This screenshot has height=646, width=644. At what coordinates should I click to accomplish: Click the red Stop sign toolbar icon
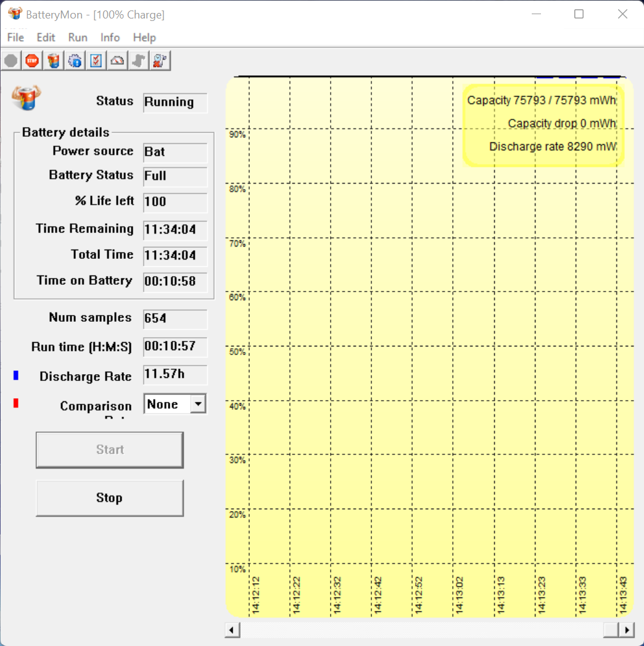point(32,60)
